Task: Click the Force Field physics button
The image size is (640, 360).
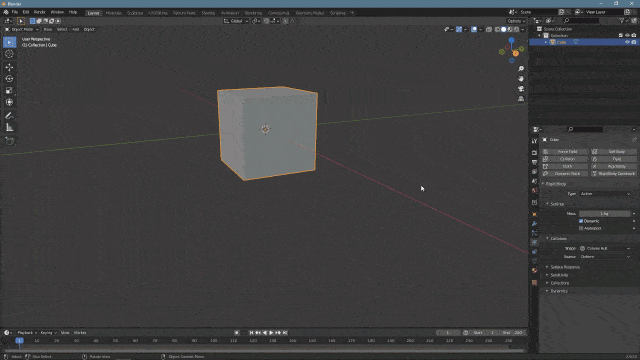Action: [x=565, y=151]
